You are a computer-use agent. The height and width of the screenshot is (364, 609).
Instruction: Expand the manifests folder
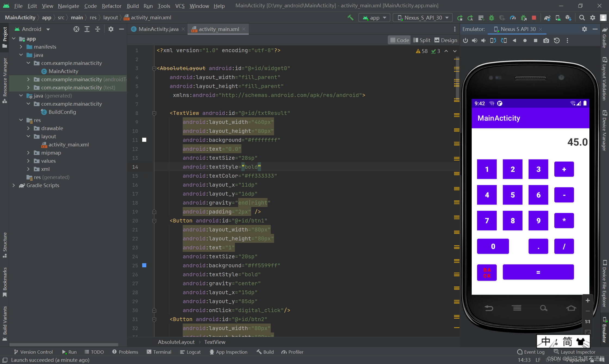(21, 47)
